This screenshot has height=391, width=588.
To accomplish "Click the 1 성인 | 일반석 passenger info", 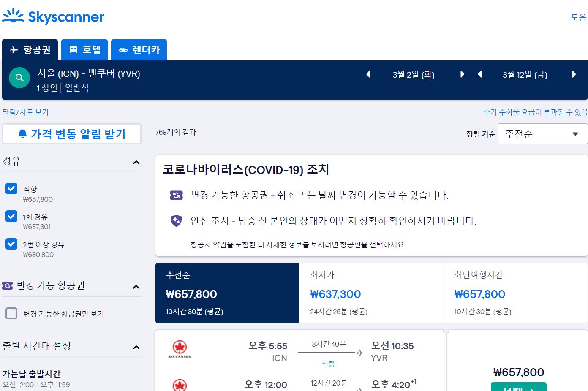I will pos(63,88).
